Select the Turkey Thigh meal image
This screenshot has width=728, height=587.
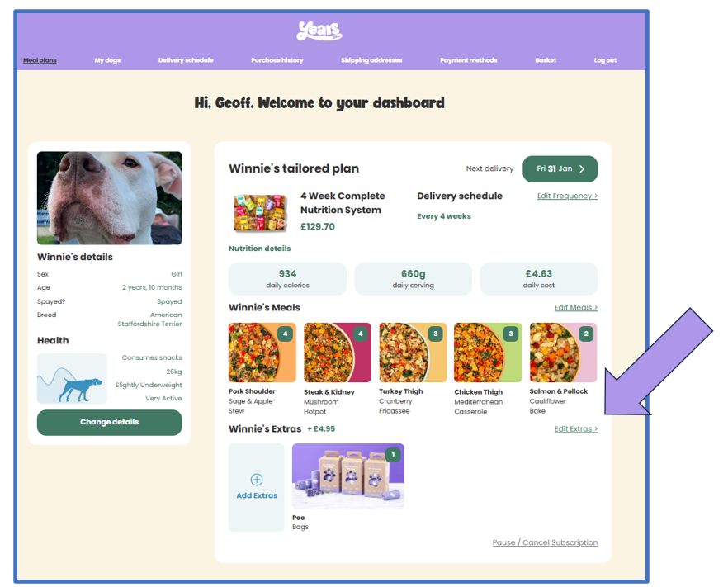click(x=413, y=353)
